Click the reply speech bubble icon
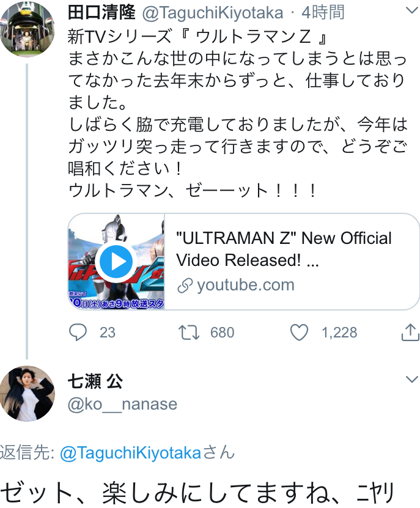 78,332
